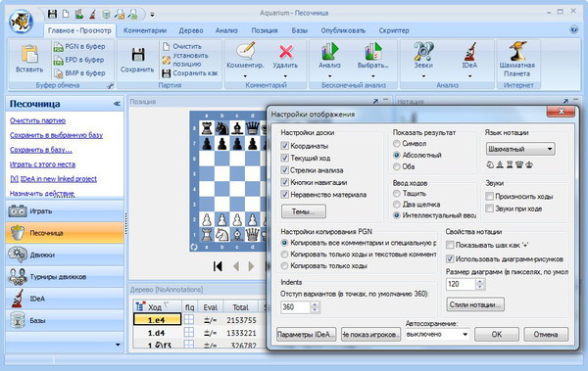
Task: Click the help icon in the ribbon corner
Action: (x=573, y=29)
